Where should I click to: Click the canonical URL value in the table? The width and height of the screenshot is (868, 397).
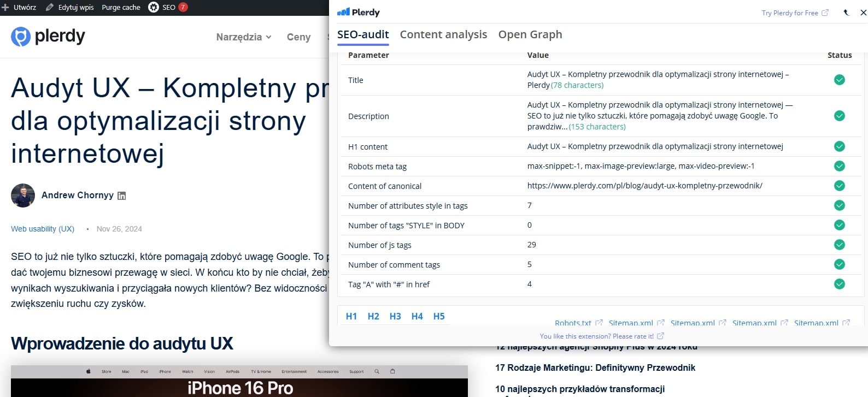[645, 186]
